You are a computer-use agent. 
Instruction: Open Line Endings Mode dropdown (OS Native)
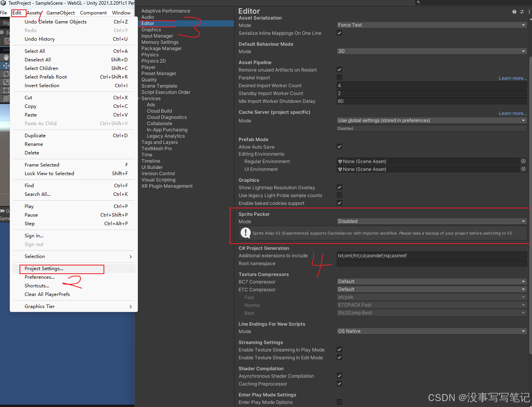point(432,331)
